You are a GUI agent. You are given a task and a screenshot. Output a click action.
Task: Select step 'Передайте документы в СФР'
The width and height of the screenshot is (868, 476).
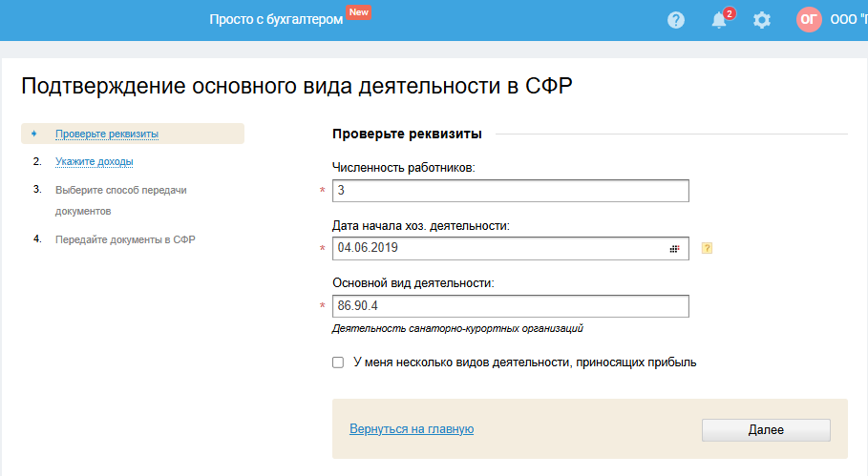pos(125,239)
